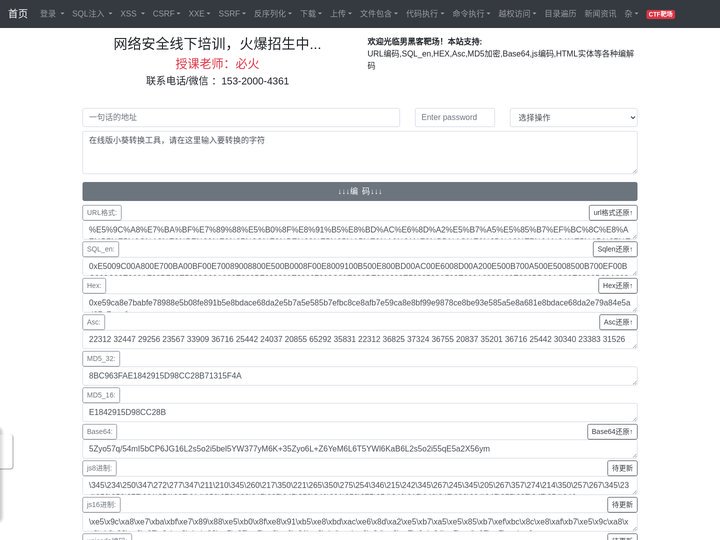
Task: Click the red CTF靶场 badge
Action: coord(660,14)
